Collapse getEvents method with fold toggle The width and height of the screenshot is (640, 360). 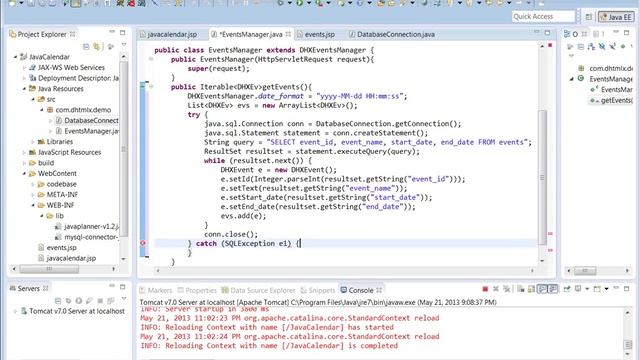coord(151,87)
